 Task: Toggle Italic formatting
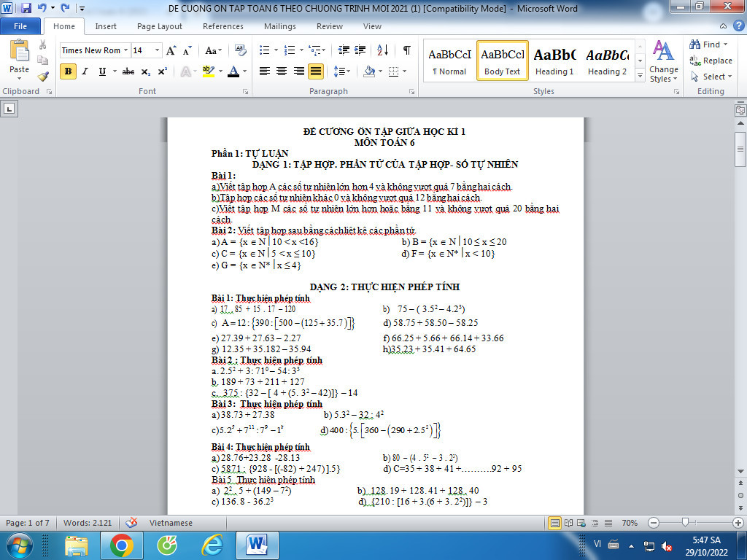pos(85,71)
